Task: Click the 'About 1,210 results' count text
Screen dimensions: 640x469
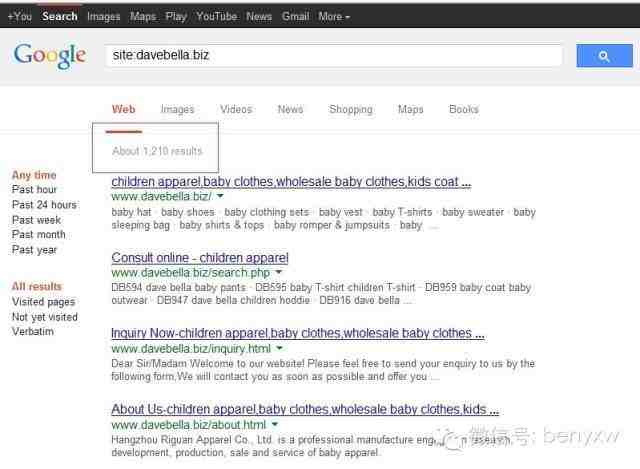Action: [x=158, y=151]
